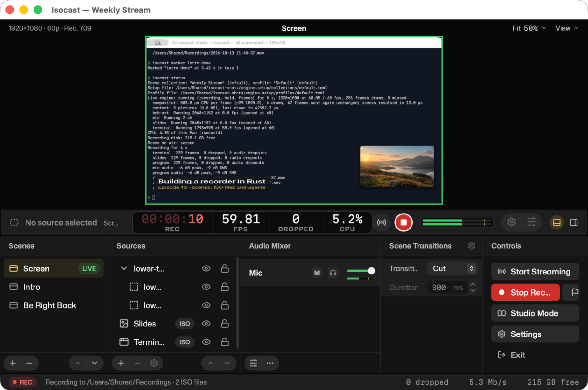Hide the Terminal source

(x=206, y=342)
